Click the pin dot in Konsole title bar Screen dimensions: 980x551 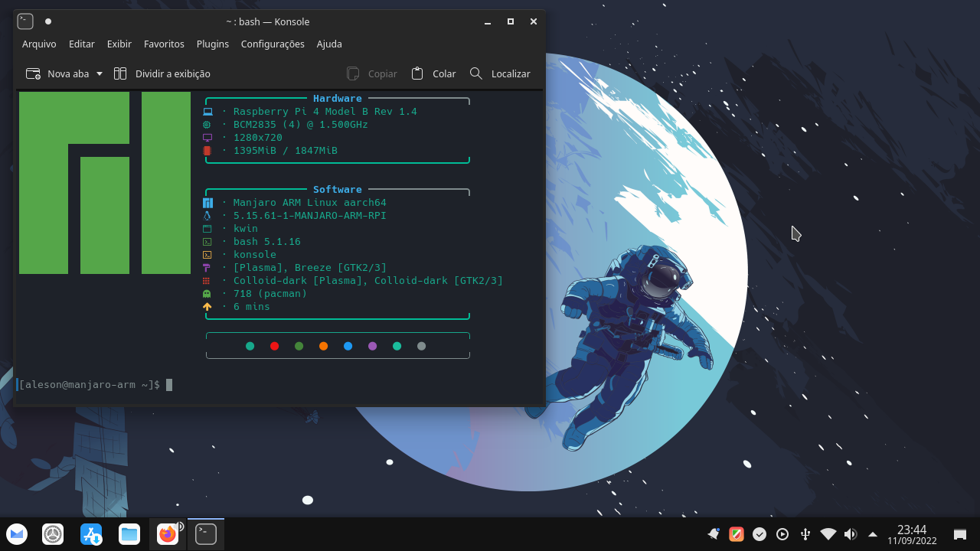point(48,21)
